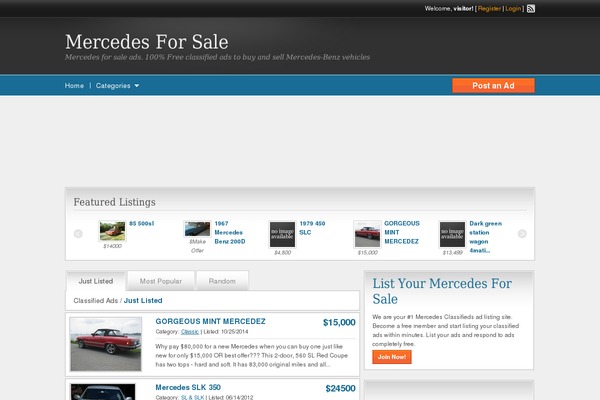Click the $14000 price under 85 500sl
600x400 pixels.
[x=112, y=246]
